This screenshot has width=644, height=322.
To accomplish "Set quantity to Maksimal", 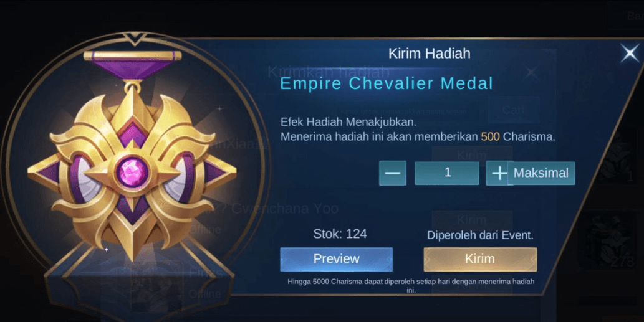I will pos(541,173).
